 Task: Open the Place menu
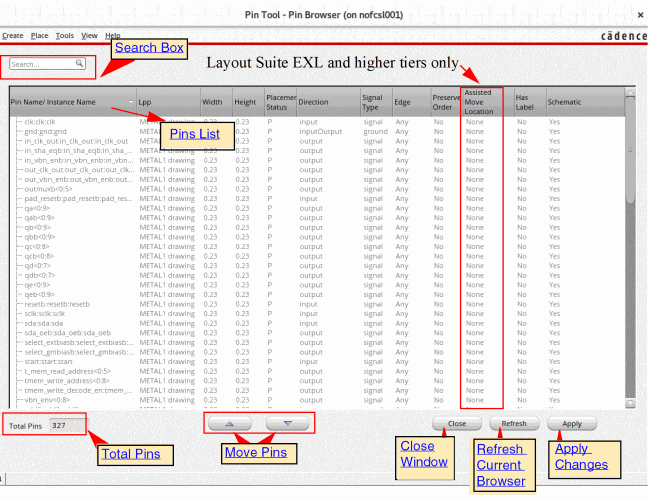pyautogui.click(x=40, y=36)
